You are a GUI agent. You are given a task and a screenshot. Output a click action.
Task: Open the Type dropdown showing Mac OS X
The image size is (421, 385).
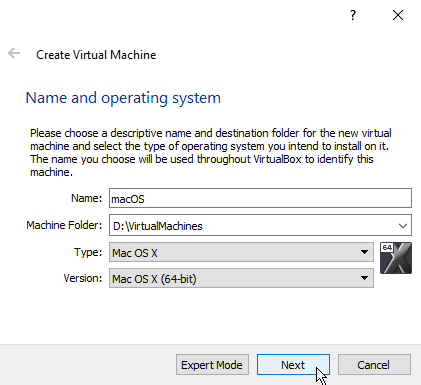pyautogui.click(x=241, y=252)
